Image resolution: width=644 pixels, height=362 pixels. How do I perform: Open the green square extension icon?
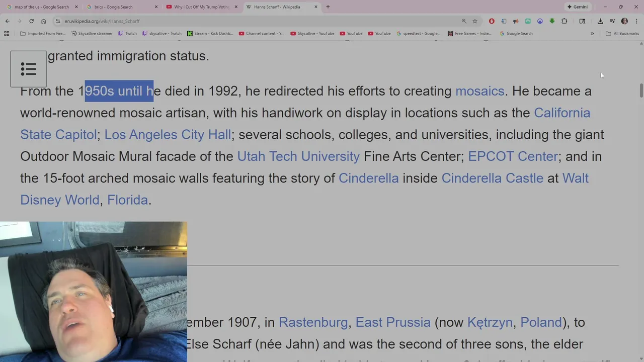pyautogui.click(x=528, y=21)
